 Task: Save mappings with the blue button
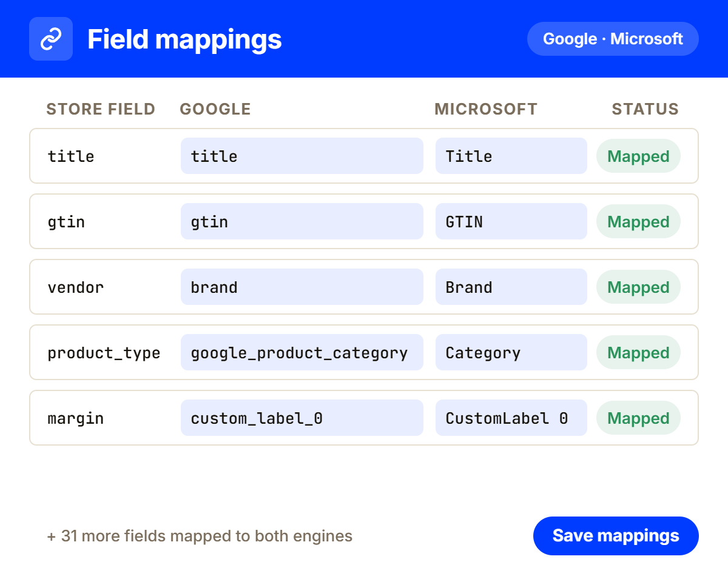tap(616, 536)
